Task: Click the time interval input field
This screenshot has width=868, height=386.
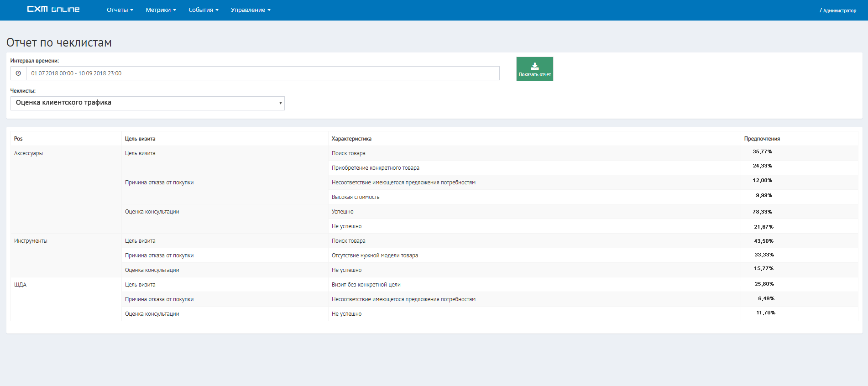Action: click(x=262, y=73)
